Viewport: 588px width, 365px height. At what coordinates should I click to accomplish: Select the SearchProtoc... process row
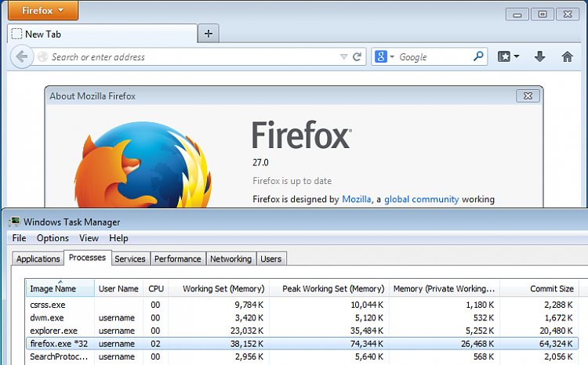point(302,356)
